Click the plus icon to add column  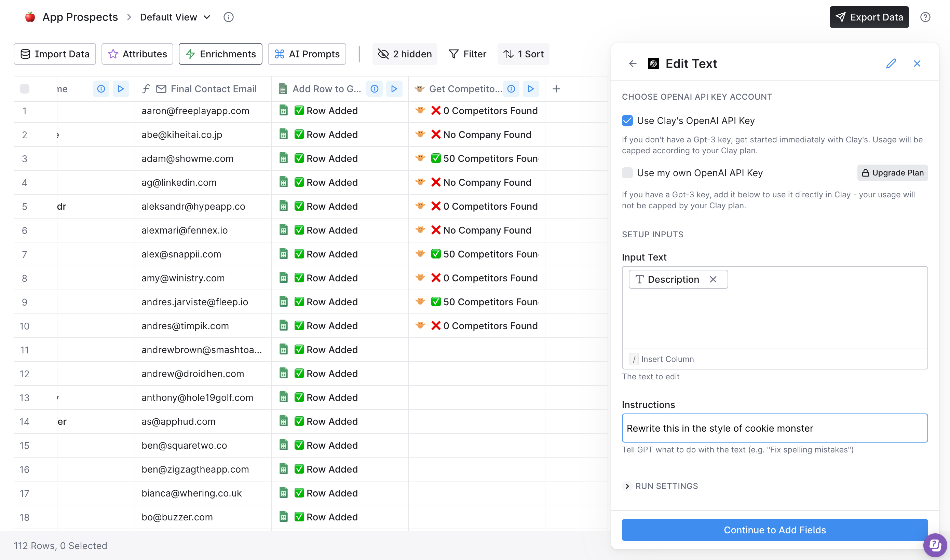556,89
